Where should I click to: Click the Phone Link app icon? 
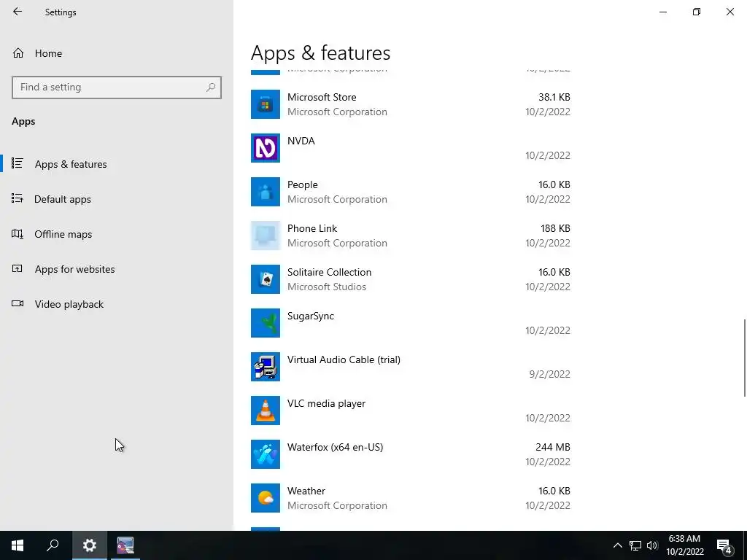[x=266, y=236]
